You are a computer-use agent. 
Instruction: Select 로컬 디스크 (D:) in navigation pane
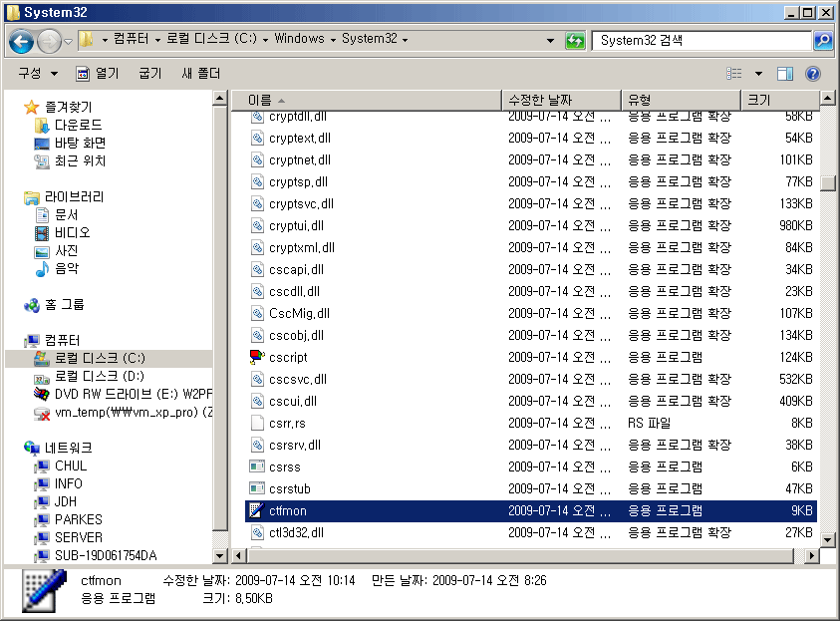100,376
